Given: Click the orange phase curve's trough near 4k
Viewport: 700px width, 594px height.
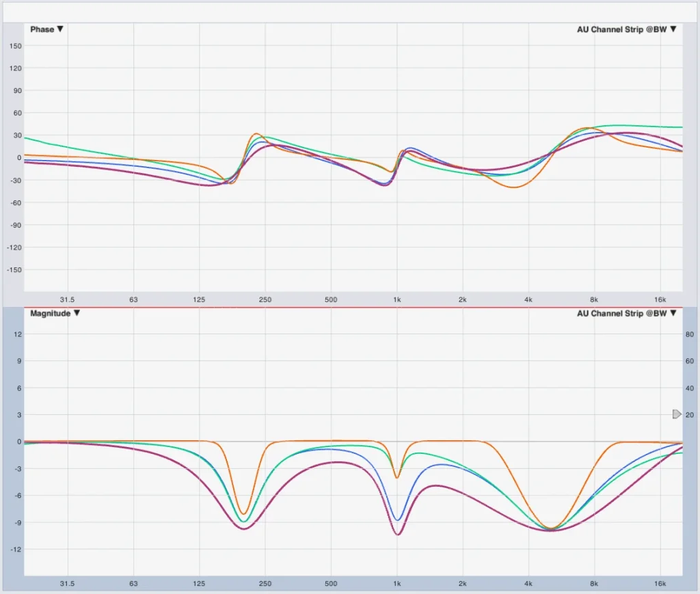Looking at the screenshot, I should pyautogui.click(x=513, y=187).
